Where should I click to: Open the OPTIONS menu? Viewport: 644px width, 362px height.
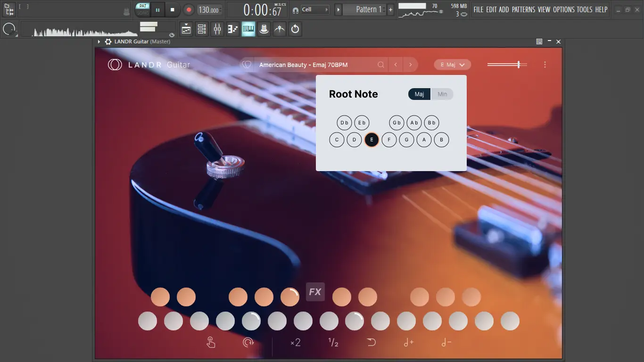564,9
